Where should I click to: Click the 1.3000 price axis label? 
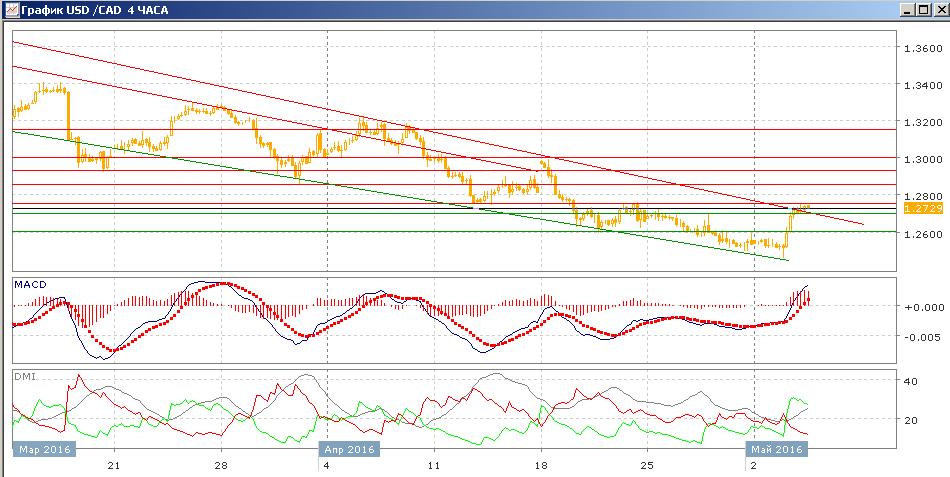(x=923, y=159)
